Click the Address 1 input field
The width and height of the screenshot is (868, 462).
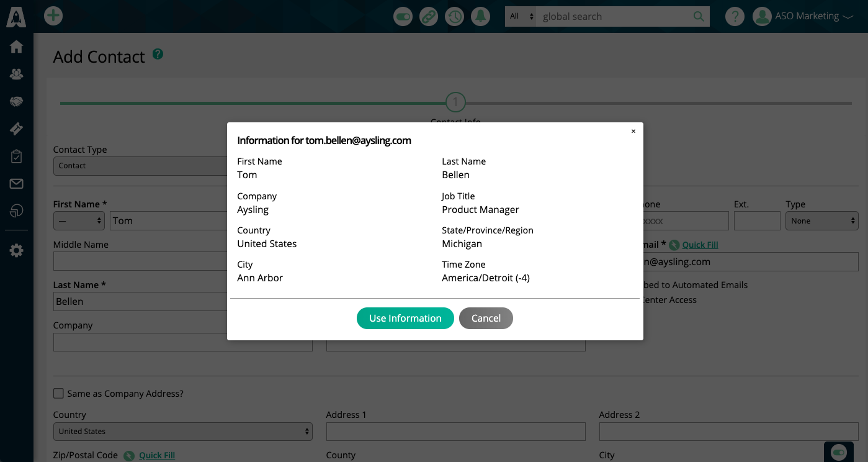[x=456, y=432]
